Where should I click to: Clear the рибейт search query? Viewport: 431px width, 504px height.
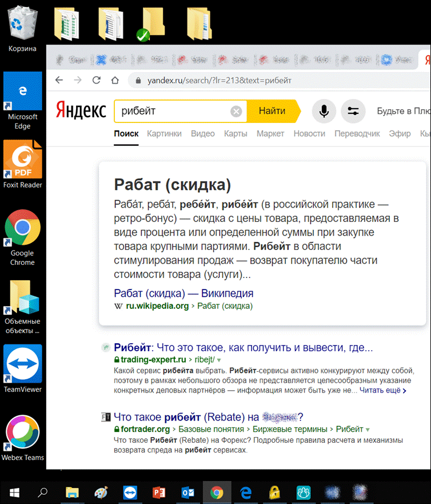pyautogui.click(x=236, y=112)
